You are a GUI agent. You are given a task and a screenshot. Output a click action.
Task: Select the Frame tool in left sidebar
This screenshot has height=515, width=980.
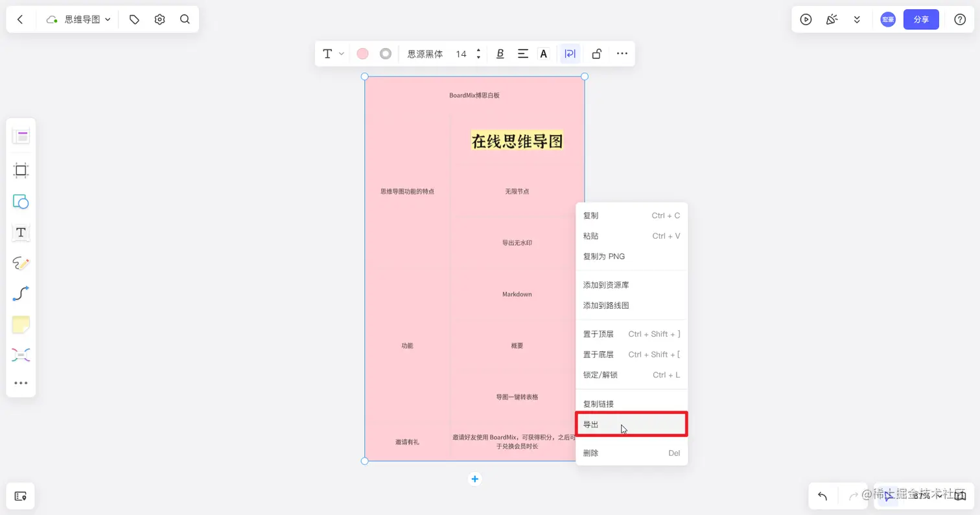[x=21, y=171]
